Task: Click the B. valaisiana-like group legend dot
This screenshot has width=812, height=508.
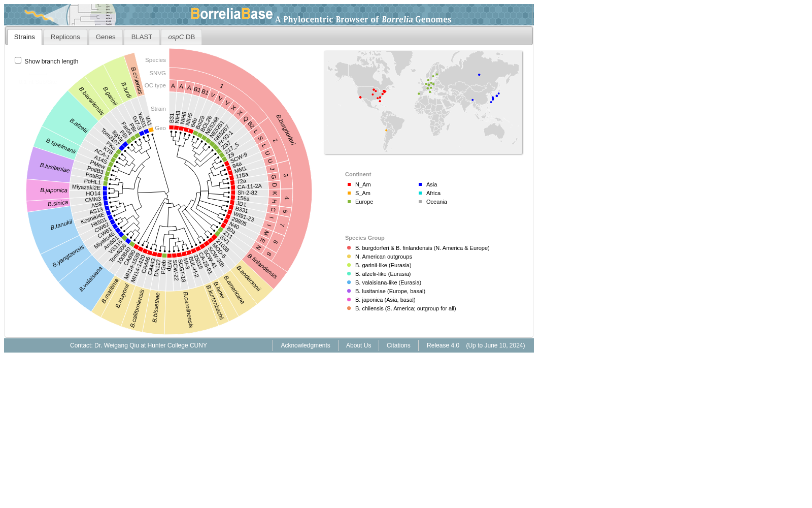Action: (349, 282)
